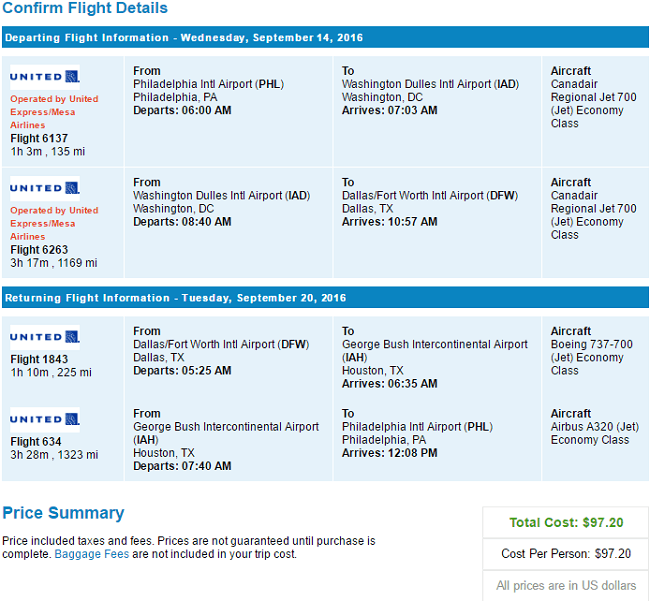Screen dimensions: 650x601
Task: Click Flight 6263 number text
Action: click(39, 250)
